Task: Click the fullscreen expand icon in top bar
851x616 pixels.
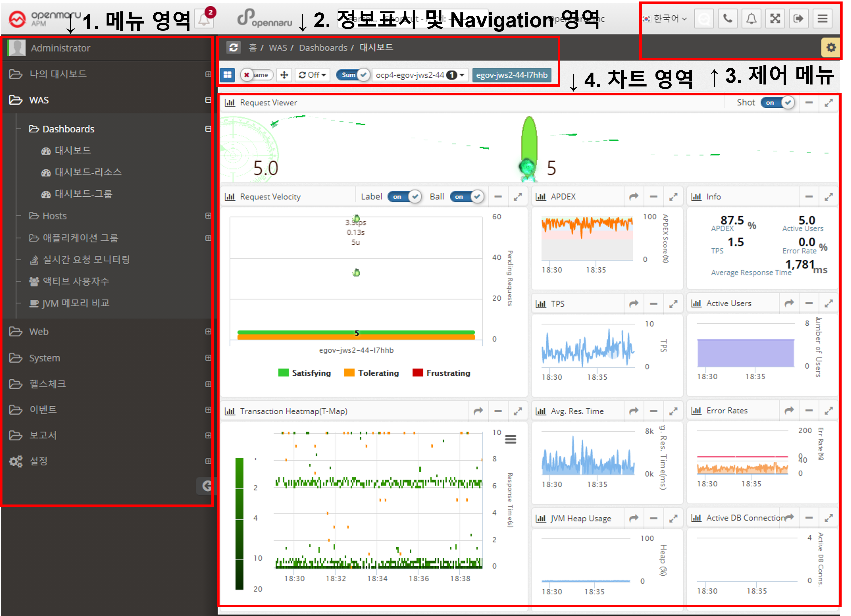Action: coord(775,19)
